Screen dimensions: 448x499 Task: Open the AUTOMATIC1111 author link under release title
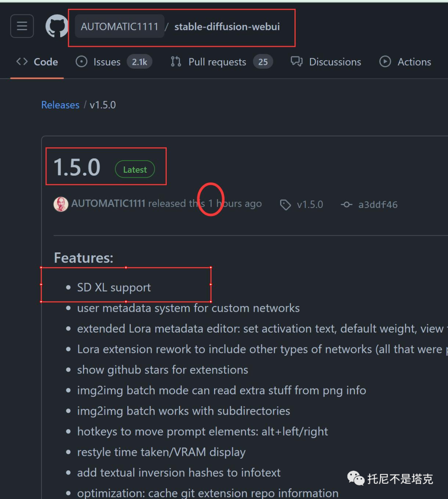tap(108, 203)
